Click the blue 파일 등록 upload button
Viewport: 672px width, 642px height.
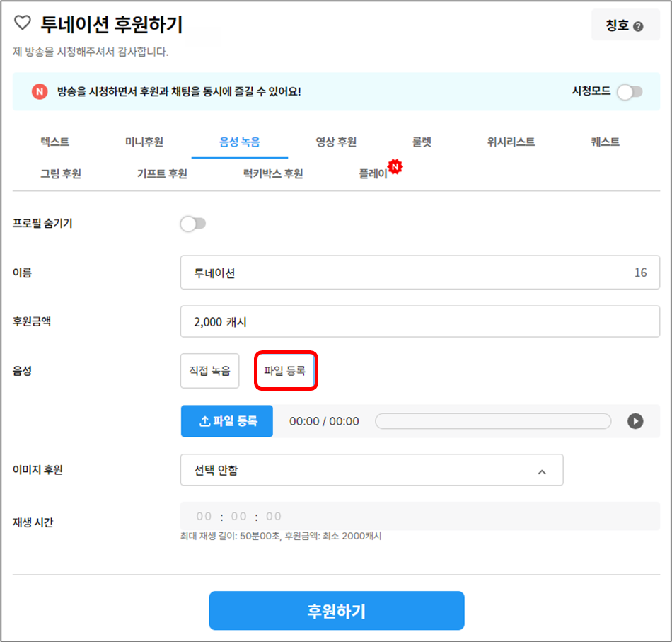point(227,421)
